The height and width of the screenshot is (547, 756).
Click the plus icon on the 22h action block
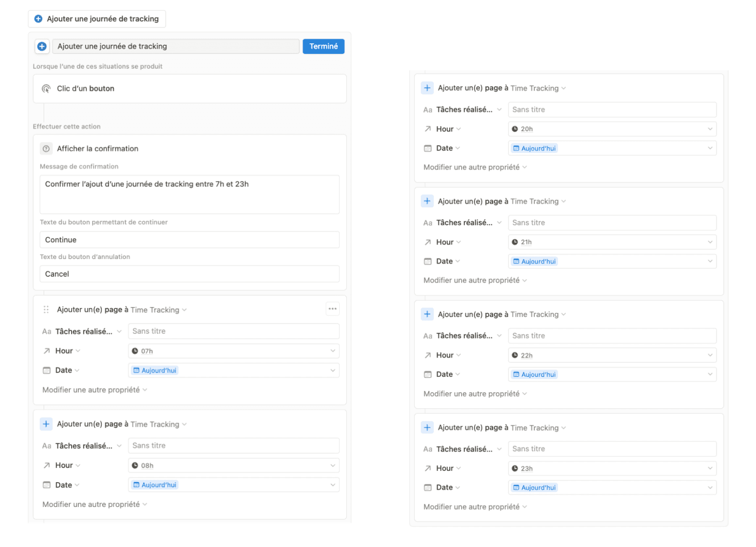[x=427, y=314]
